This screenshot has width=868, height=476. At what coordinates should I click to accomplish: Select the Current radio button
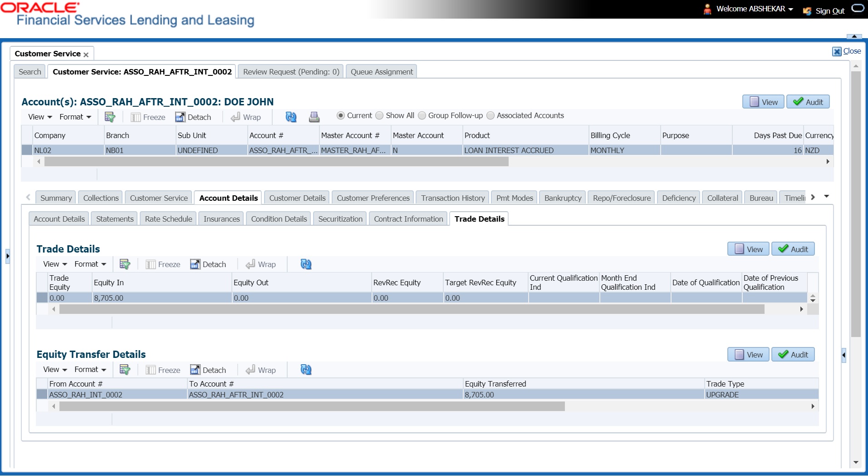coord(341,116)
